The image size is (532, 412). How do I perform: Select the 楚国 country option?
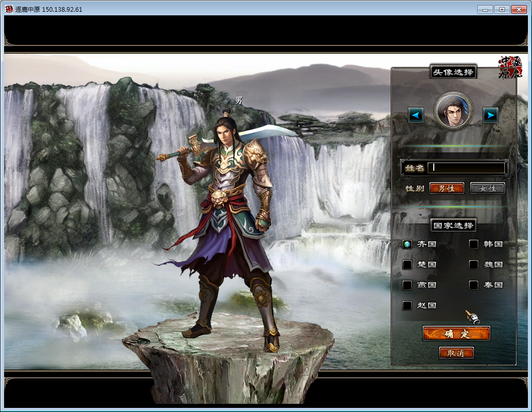pyautogui.click(x=407, y=264)
